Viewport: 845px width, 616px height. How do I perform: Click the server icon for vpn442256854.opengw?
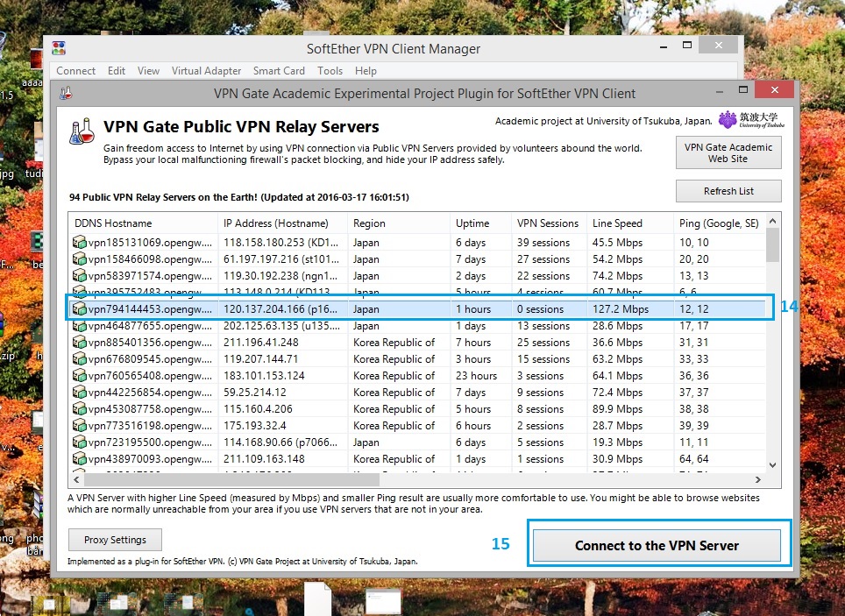pos(79,393)
